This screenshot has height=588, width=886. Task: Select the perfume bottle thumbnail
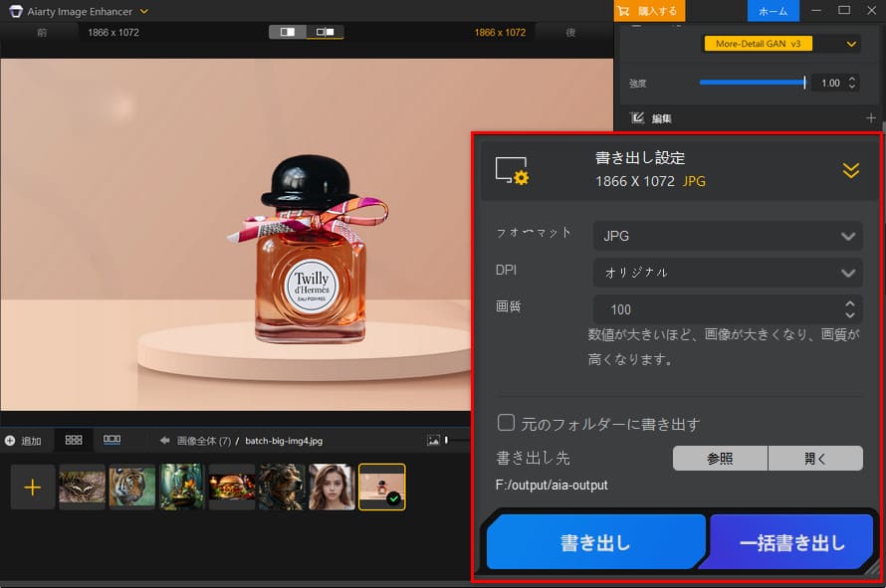[x=382, y=487]
